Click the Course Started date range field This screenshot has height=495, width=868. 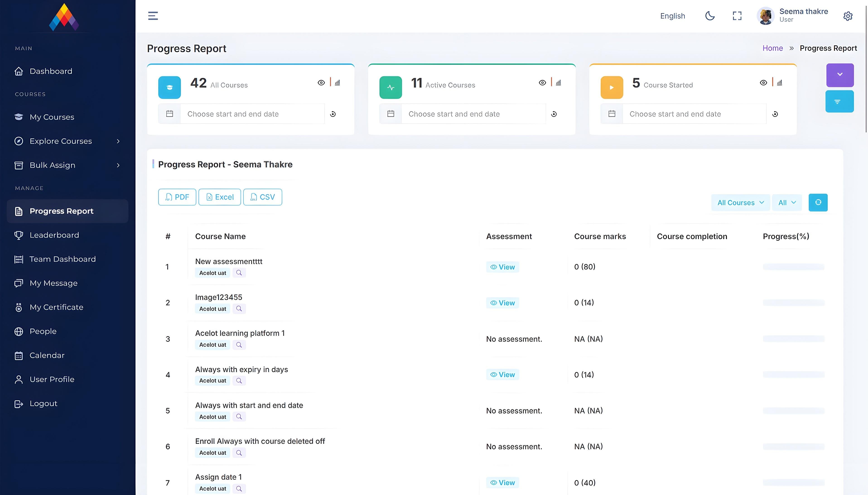(x=694, y=114)
